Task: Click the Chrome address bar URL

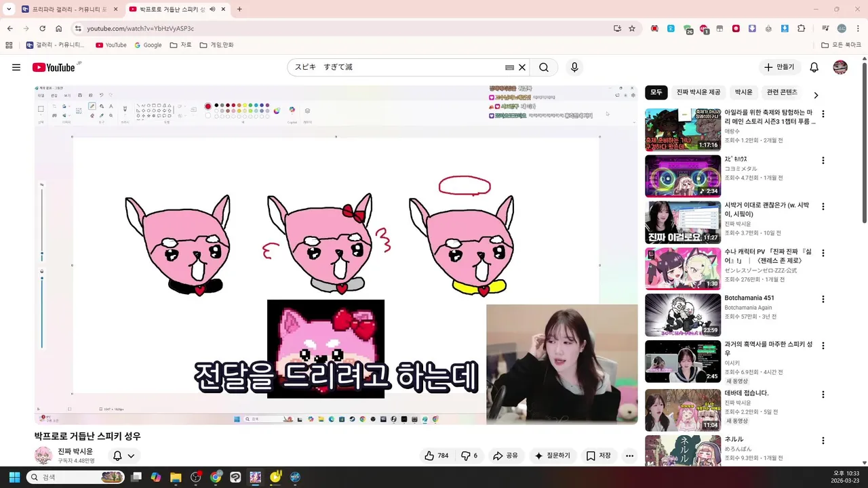Action: [140, 28]
